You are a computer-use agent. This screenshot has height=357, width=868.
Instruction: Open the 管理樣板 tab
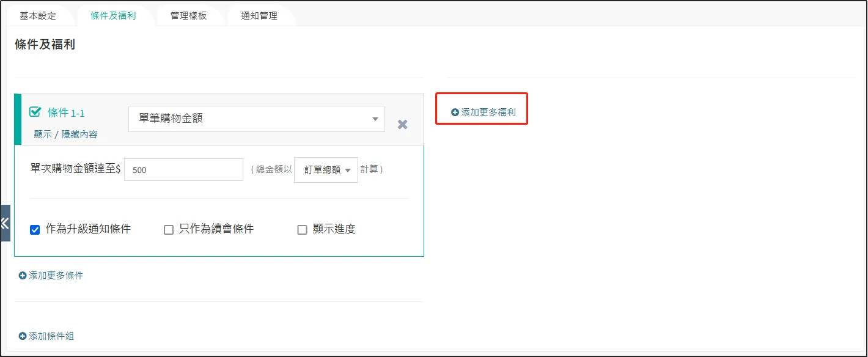click(x=188, y=16)
